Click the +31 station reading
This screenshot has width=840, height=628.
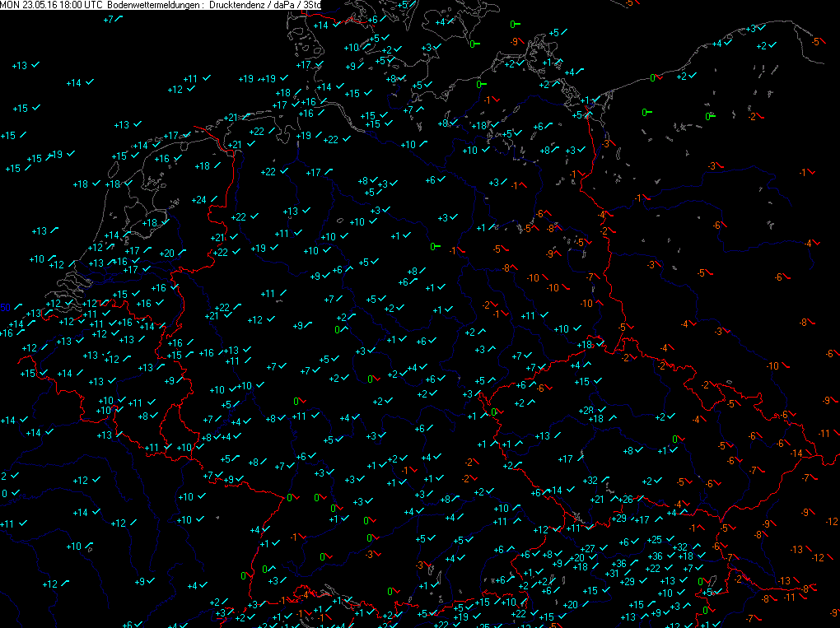tap(612, 574)
